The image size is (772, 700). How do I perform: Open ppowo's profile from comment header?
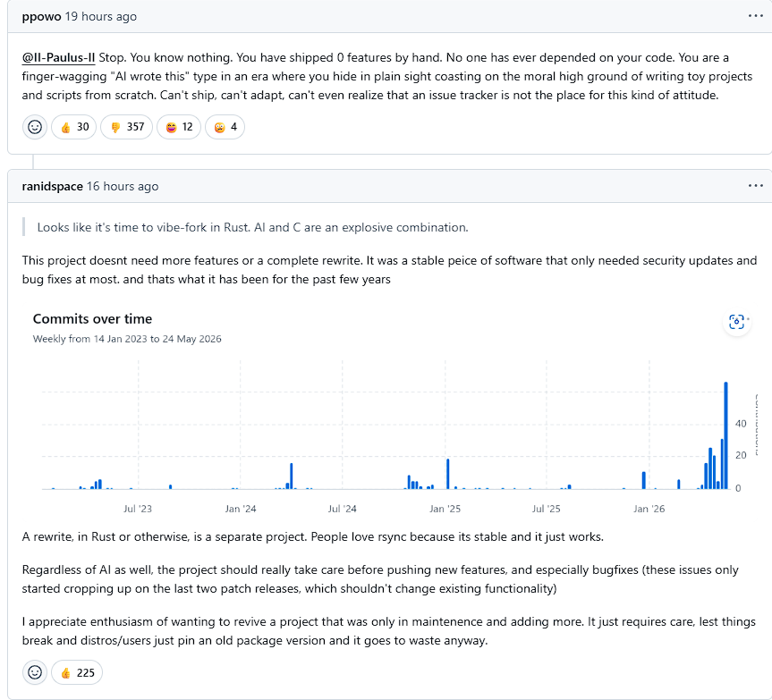pyautogui.click(x=41, y=16)
